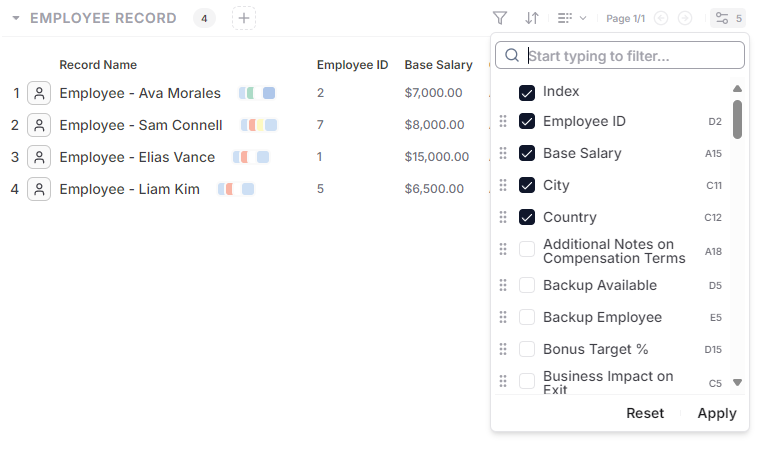Select the Backup Employee list item
The width and height of the screenshot is (762, 470).
[602, 317]
